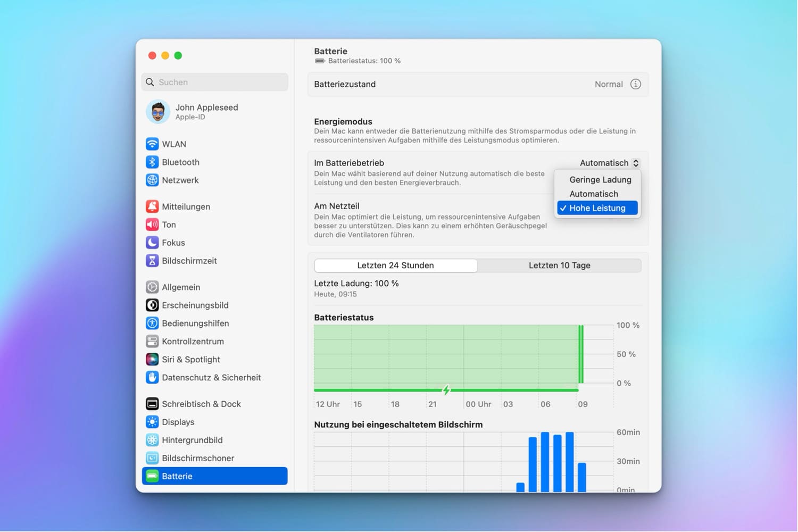Click the Kontrollzentrum sidebar icon
Screen dimensions: 798x532
pyautogui.click(x=152, y=342)
